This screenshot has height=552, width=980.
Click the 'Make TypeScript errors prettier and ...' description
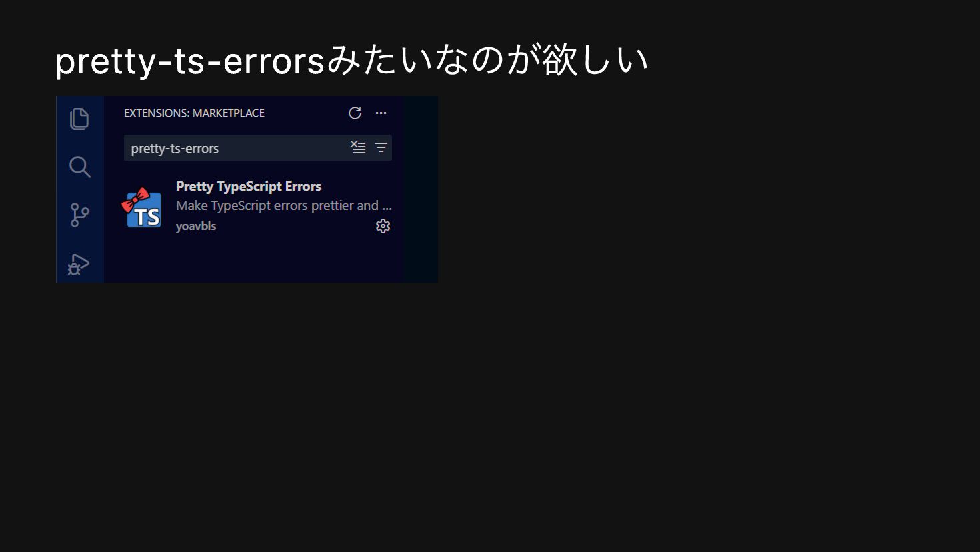(283, 205)
